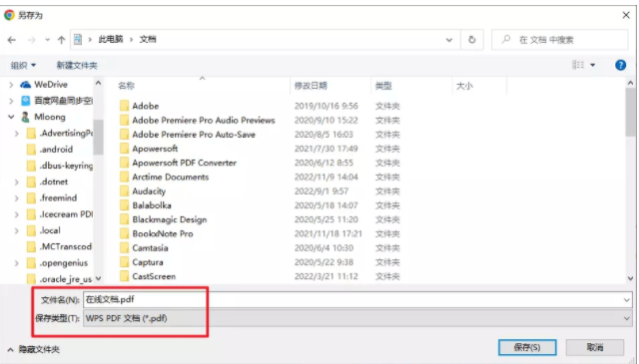Open help with the question mark icon
This screenshot has width=639, height=364.
pyautogui.click(x=620, y=65)
